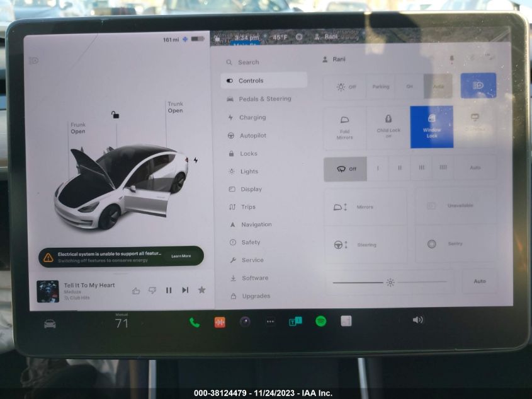Open the car controls icon in bottom bar
This screenshot has height=399, width=532.
click(50, 323)
